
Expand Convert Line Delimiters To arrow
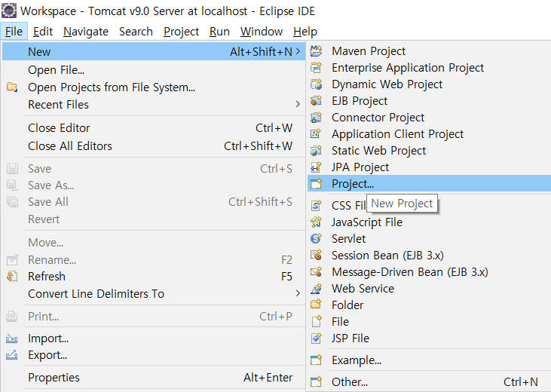point(298,293)
